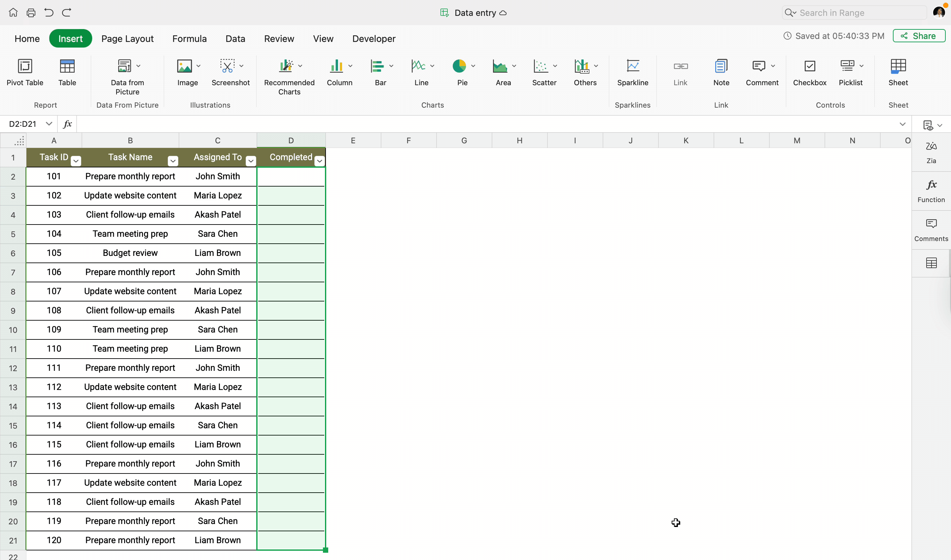Insert a Pie chart
The width and height of the screenshot is (951, 560).
coord(459,66)
